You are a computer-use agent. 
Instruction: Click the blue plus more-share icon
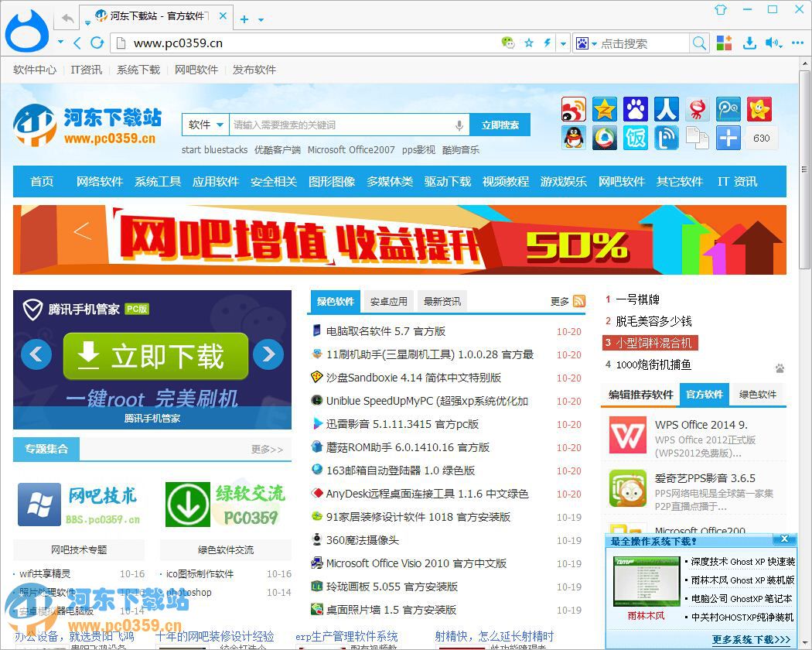pos(728,139)
